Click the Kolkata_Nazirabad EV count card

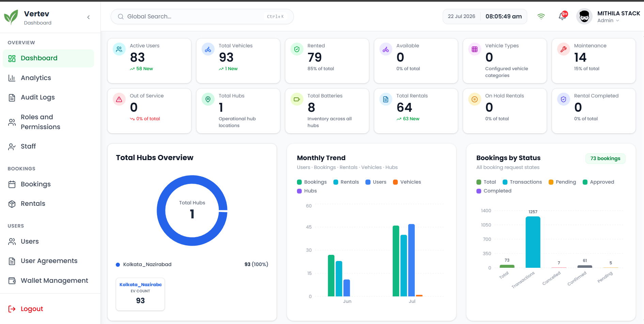pyautogui.click(x=140, y=294)
